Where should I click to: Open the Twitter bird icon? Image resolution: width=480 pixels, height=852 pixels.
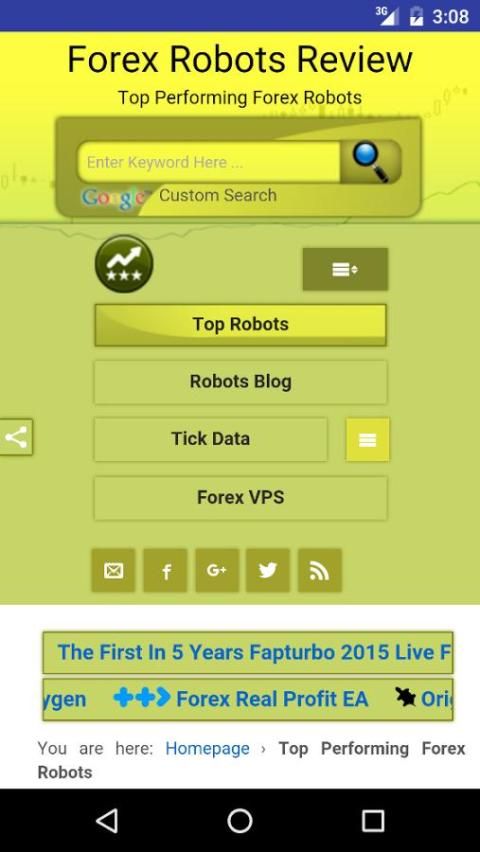[268, 570]
